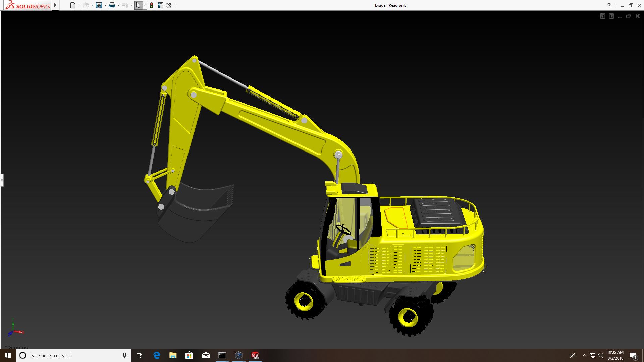
Task: Click the Rebuild traffic light icon
Action: (x=152, y=5)
